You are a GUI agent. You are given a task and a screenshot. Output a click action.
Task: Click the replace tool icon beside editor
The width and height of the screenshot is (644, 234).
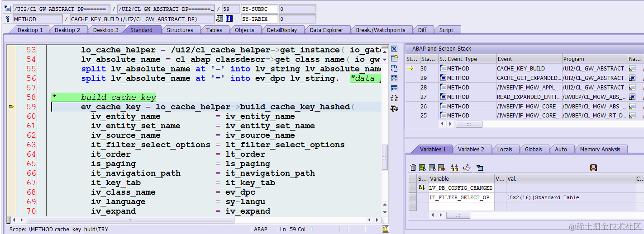coord(394,68)
